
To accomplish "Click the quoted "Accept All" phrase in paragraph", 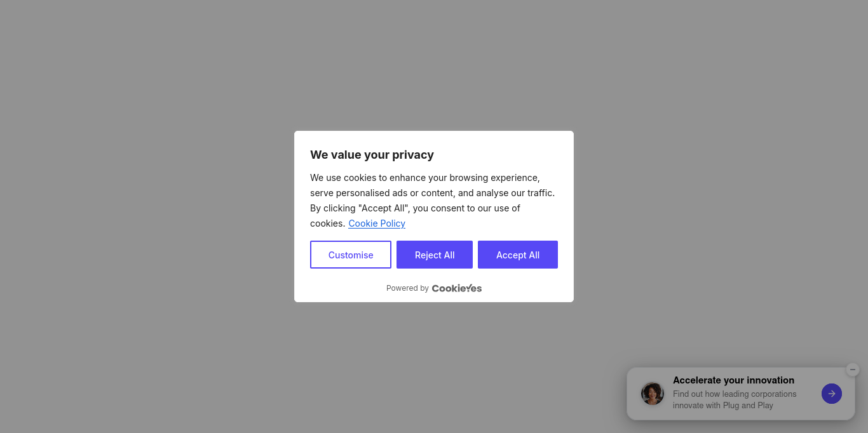I will point(383,208).
